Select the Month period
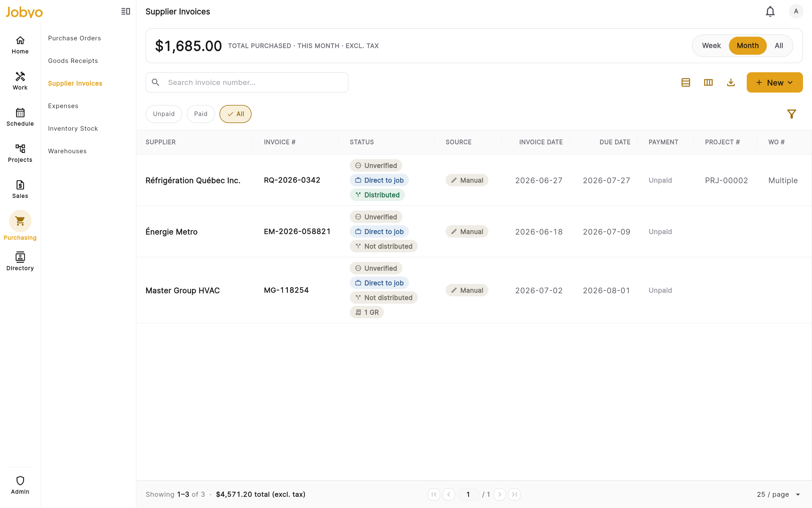The width and height of the screenshot is (812, 508). [748, 46]
